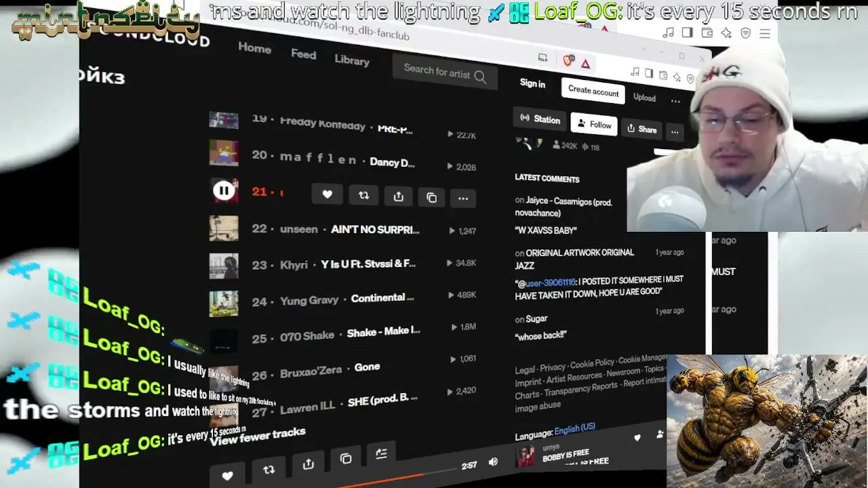This screenshot has width=868, height=488.
Task: Seek on the orange player progress bar
Action: pos(397,479)
